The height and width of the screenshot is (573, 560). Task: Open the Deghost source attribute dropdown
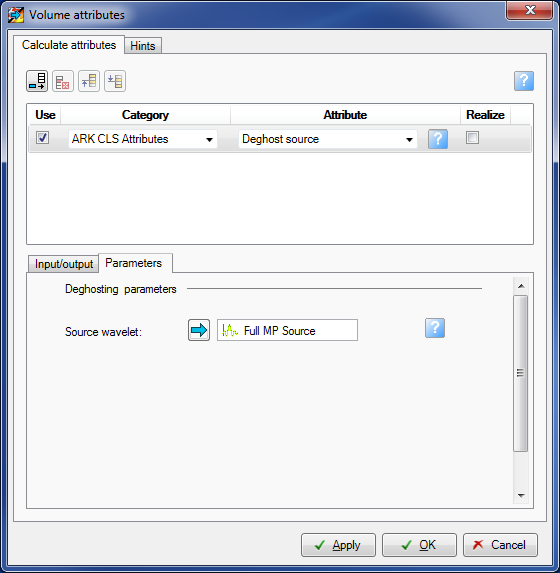[x=328, y=139]
